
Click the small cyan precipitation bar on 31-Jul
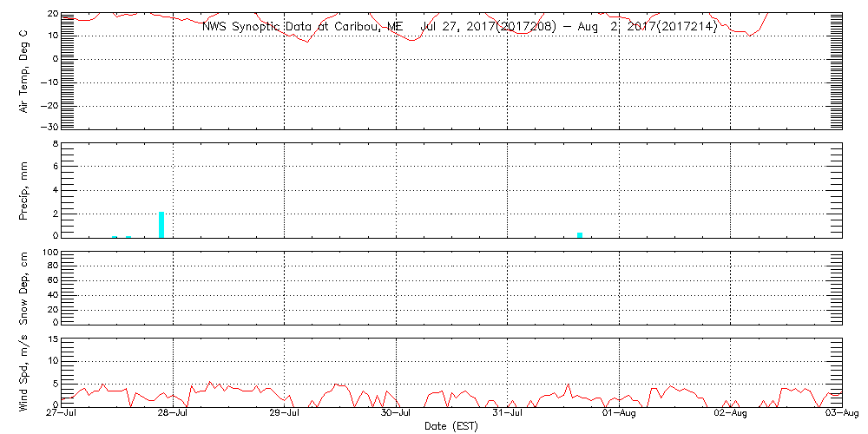580,234
